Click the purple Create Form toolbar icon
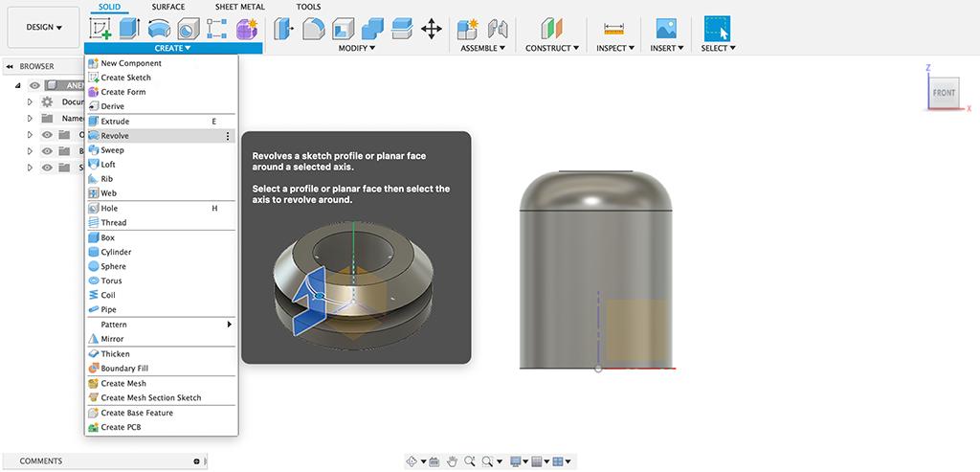Viewport: 980px width, 472px height. click(246, 29)
